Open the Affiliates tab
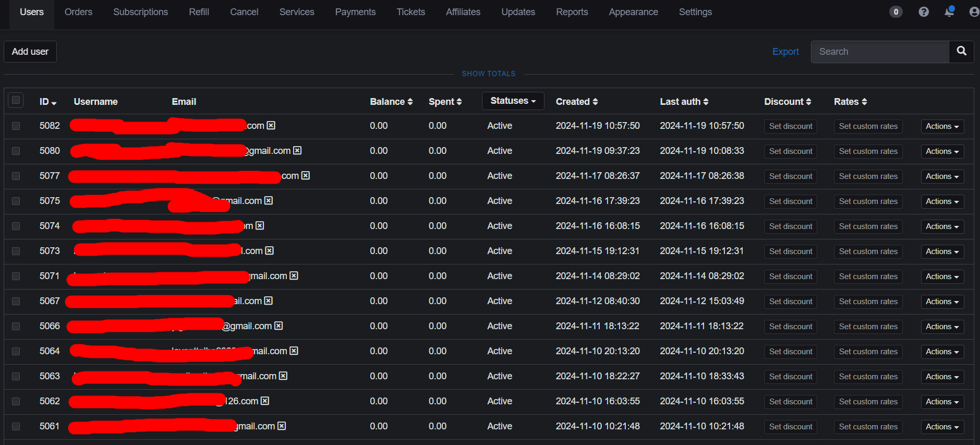Image resolution: width=980 pixels, height=445 pixels. tap(463, 12)
